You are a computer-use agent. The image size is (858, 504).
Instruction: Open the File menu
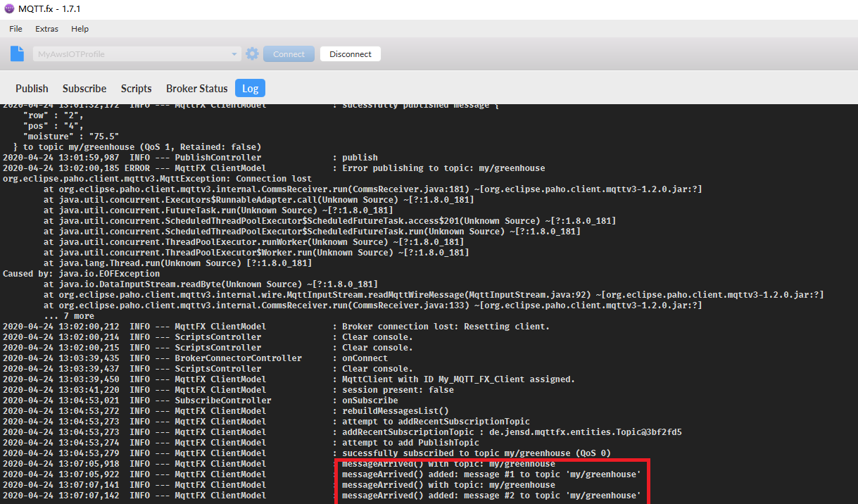[15, 29]
